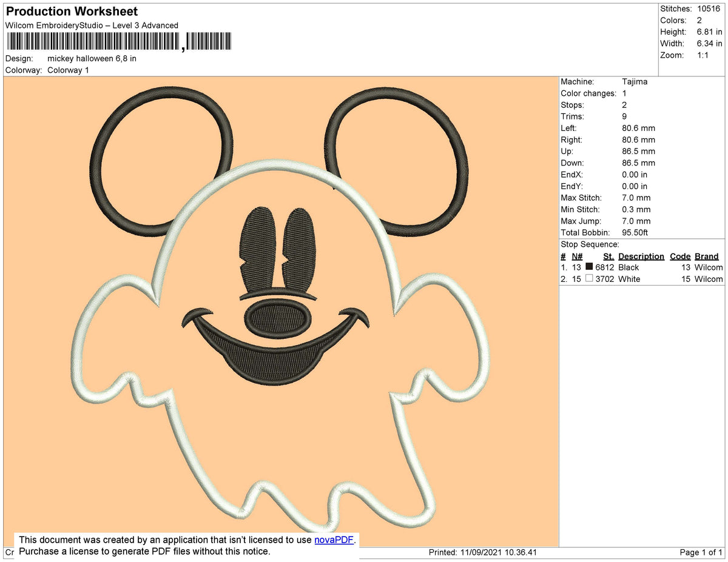
Task: Click the St. column header
Action: pyautogui.click(x=608, y=256)
